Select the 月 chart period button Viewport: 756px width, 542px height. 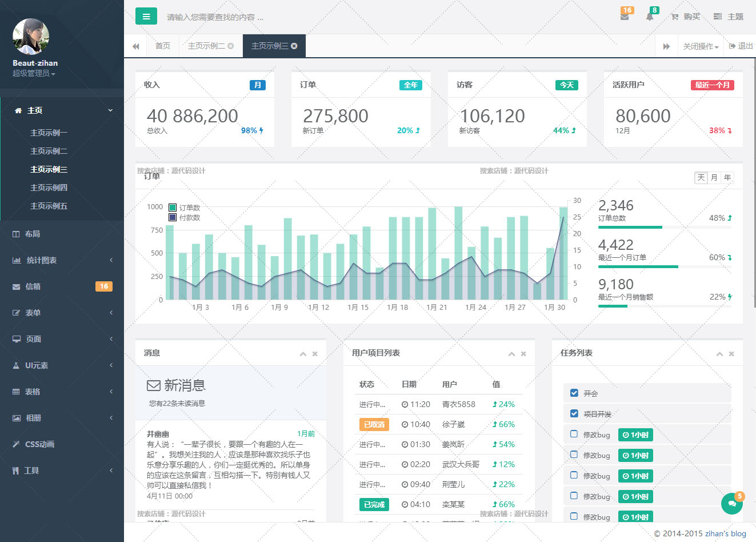pyautogui.click(x=714, y=178)
